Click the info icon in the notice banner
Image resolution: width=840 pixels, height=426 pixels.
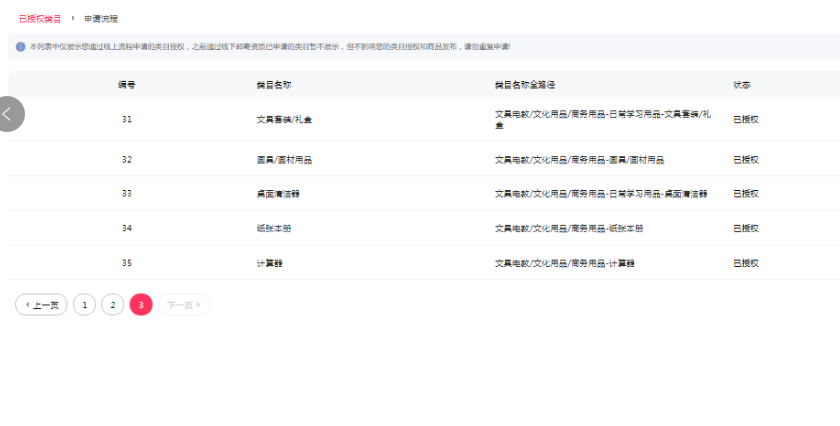tap(21, 47)
